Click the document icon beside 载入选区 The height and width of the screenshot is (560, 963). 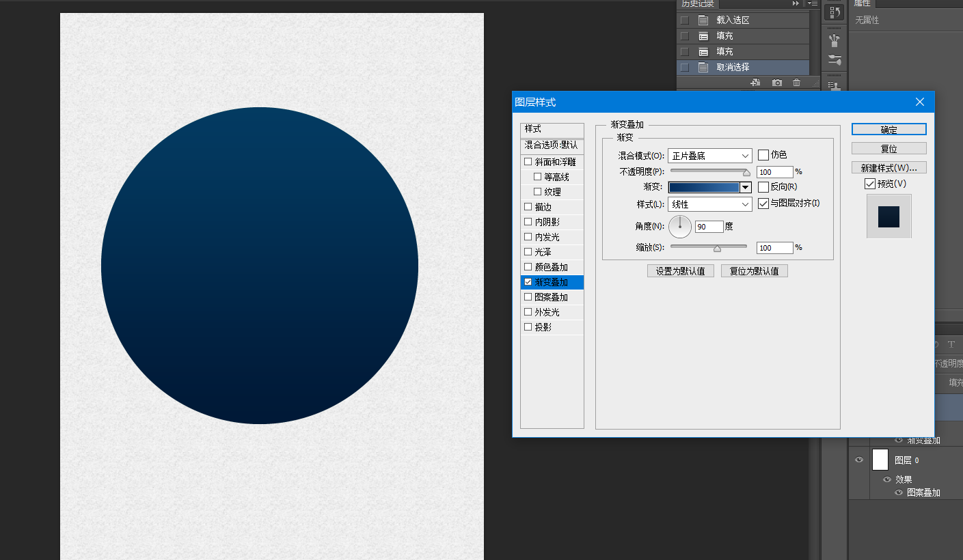click(x=703, y=20)
